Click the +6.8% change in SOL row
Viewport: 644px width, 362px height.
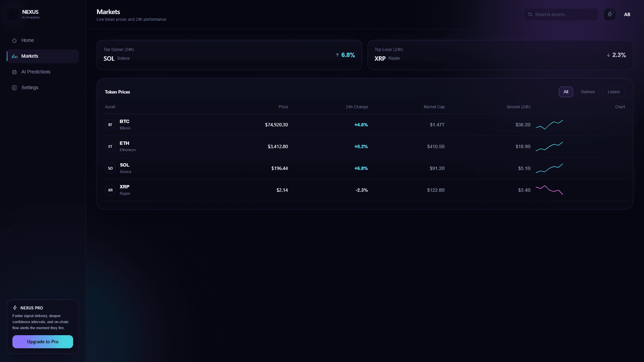click(x=361, y=168)
